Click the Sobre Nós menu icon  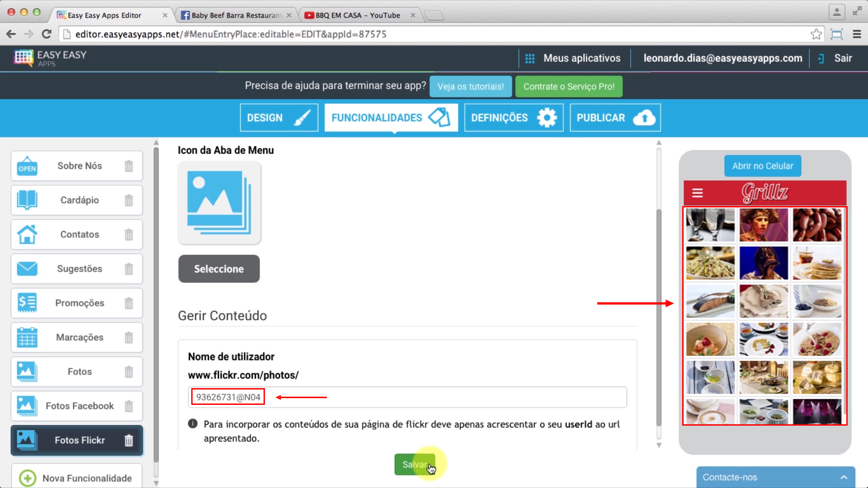(27, 166)
